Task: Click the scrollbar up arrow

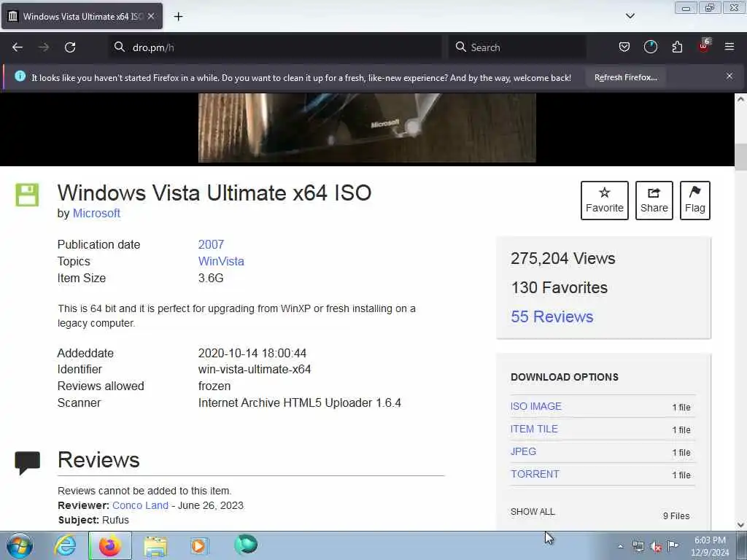Action: (740, 99)
